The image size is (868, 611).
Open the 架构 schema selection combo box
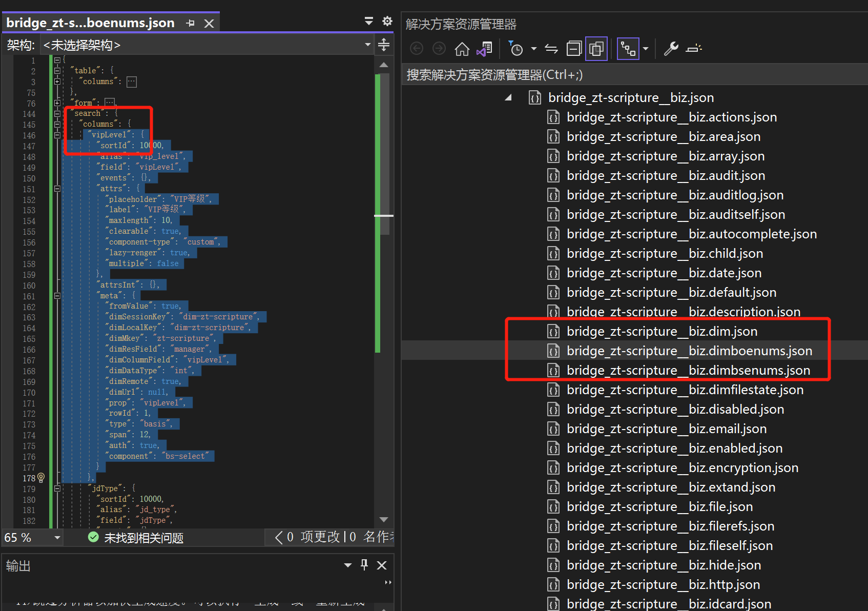click(x=207, y=45)
